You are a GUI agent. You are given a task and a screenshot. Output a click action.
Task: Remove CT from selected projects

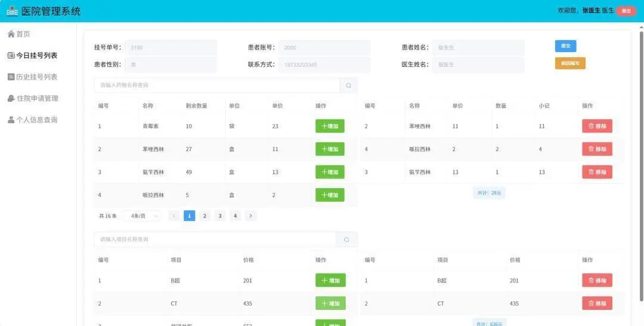597,303
